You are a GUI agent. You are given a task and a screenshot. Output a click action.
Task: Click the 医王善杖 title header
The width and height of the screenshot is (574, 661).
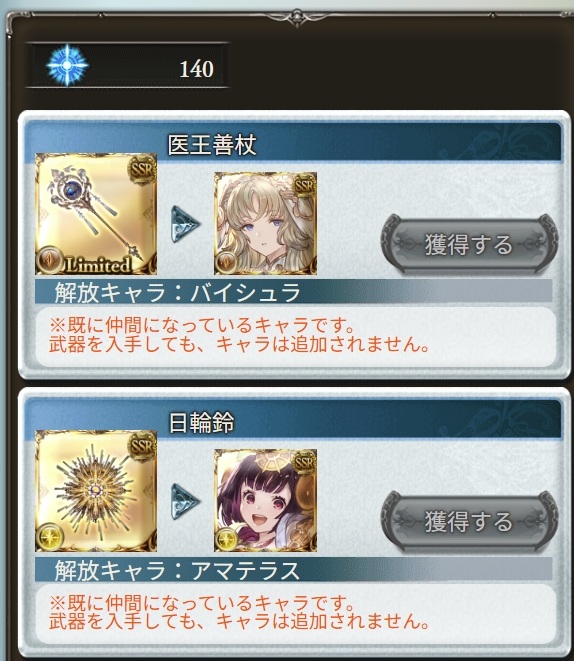212,145
